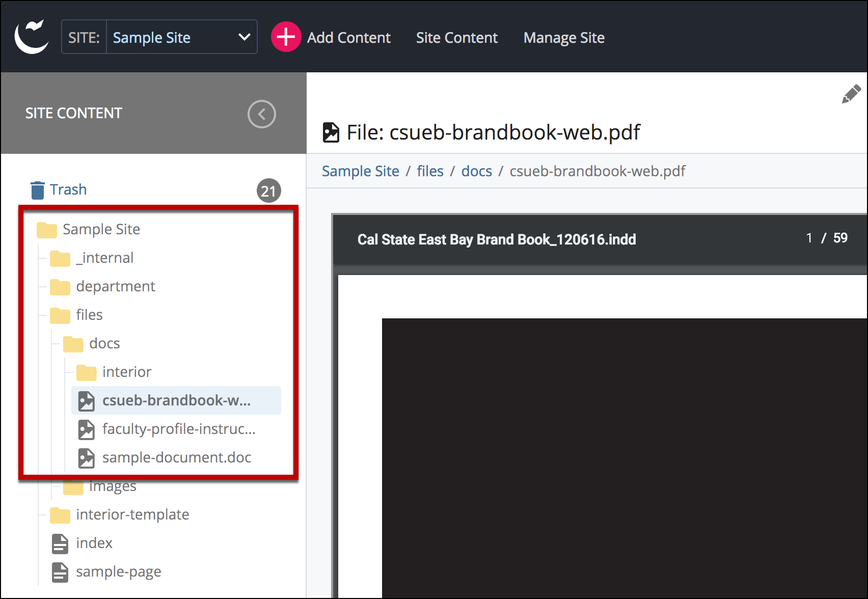Click the trash can icon
Screen dimensions: 868x599
[x=37, y=190]
